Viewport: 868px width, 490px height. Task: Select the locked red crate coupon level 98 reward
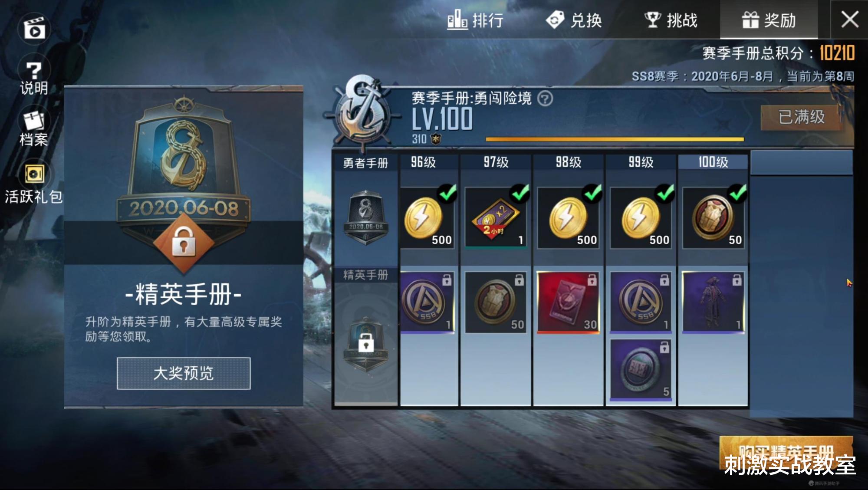tap(568, 303)
